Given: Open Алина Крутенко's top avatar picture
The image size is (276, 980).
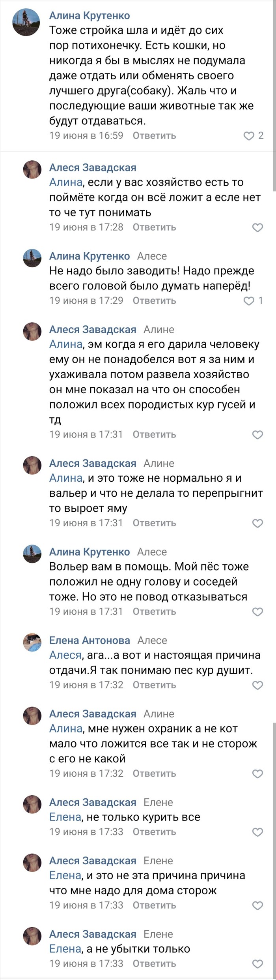Looking at the screenshot, I should tap(26, 22).
